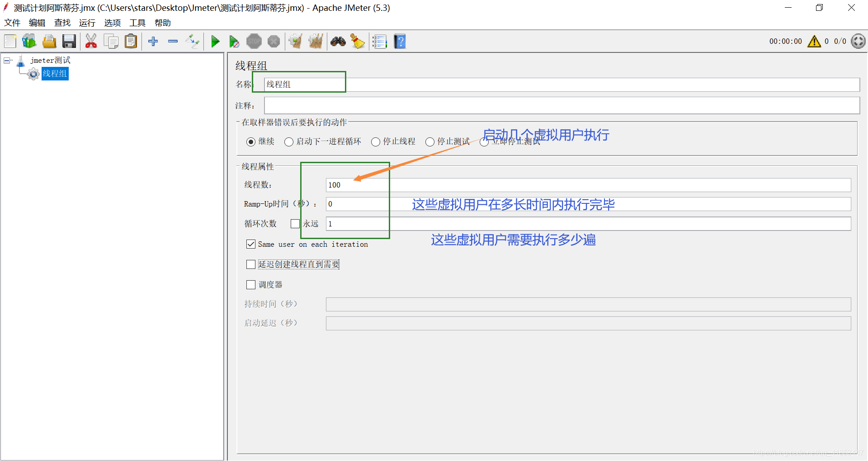868x461 pixels.
Task: Click the Shutdown test icon
Action: click(274, 42)
